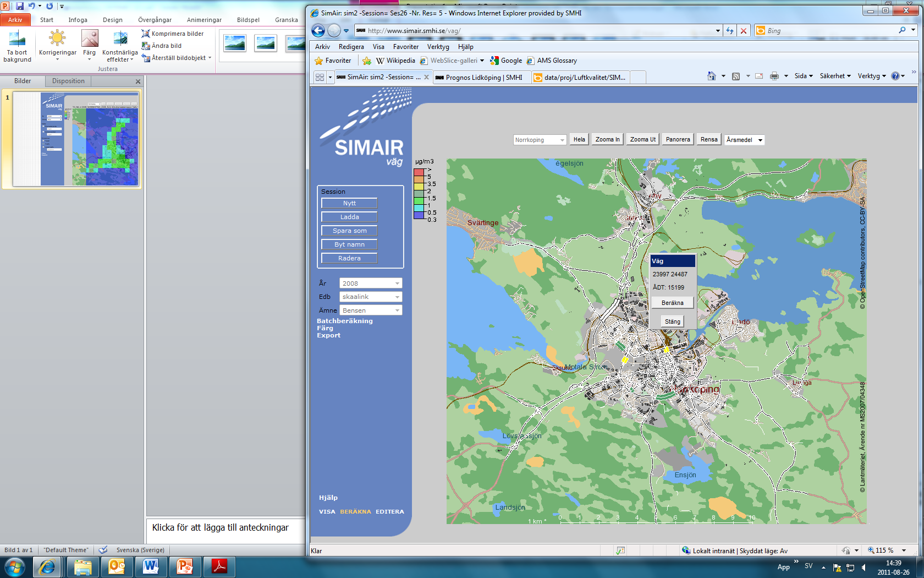Click Återställ bildobjekt in PowerPoint
Screen dimensions: 924x578
[x=176, y=58]
